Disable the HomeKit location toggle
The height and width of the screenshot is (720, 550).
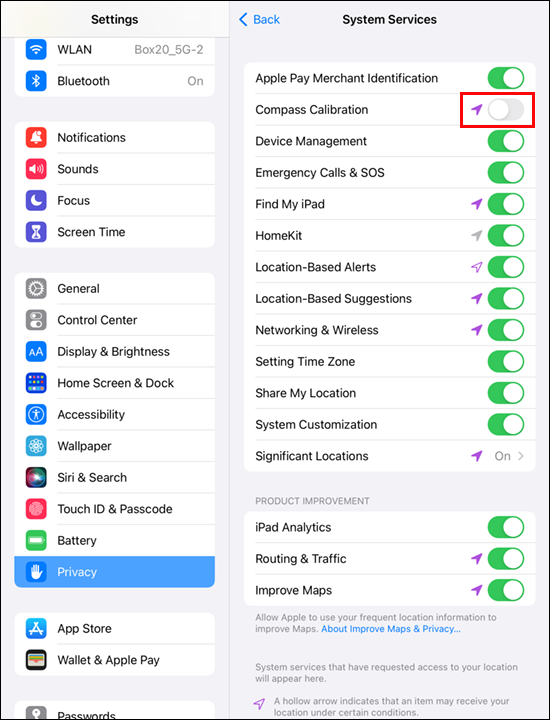pos(505,236)
